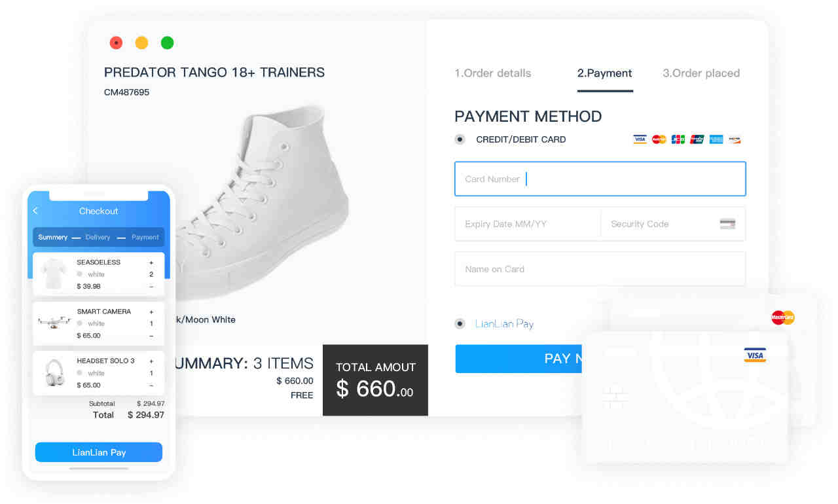Focus the Expiry Date MM/YY field
Screen dimensions: 838x504
coord(528,224)
